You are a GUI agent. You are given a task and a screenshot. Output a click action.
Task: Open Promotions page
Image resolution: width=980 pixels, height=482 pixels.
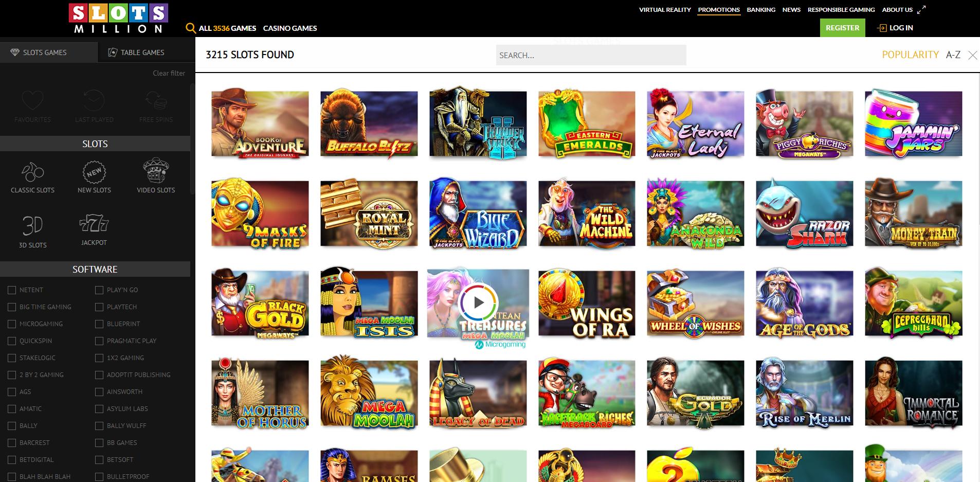tap(719, 10)
